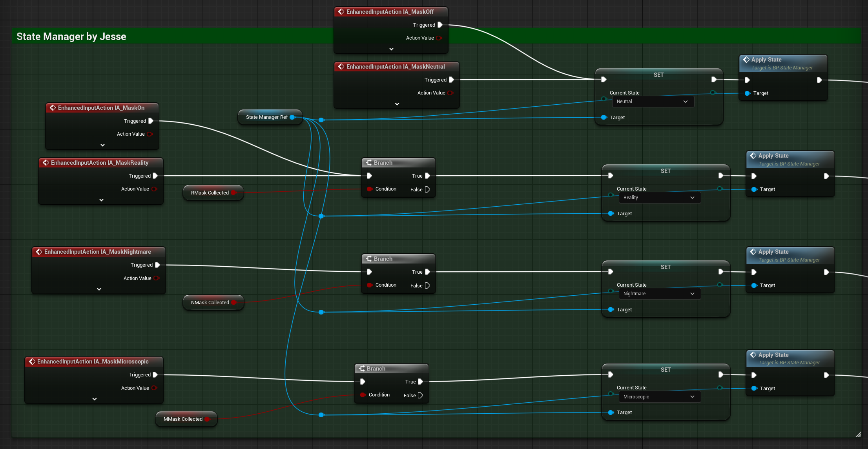Select the State Manager by Jesse comment header

coord(71,36)
